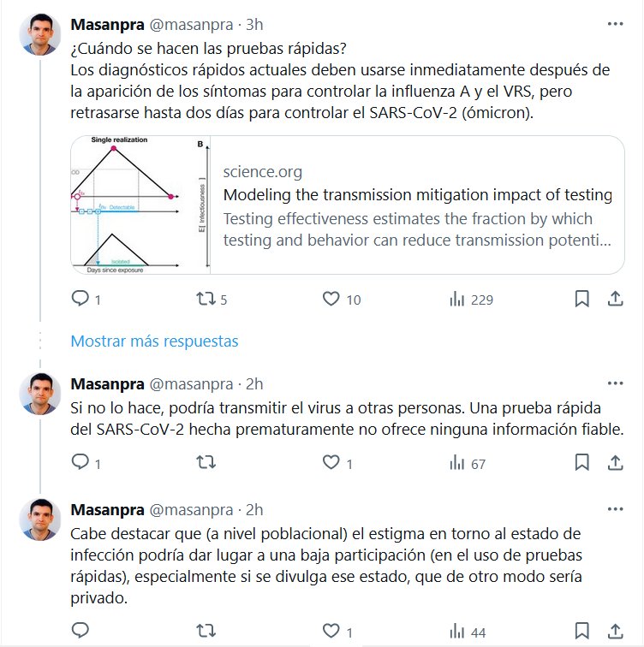Open more options menu on first tweet
Viewport: 644px width, 647px height.
(615, 24)
